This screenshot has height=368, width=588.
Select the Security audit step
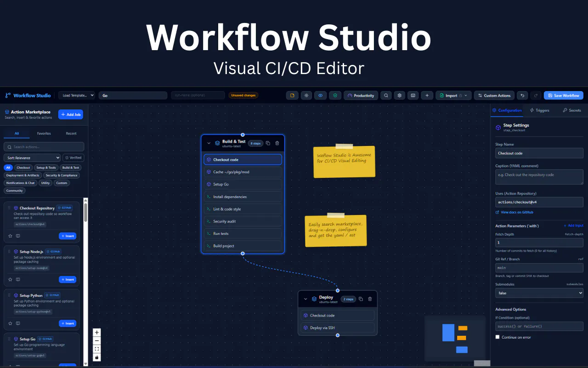pyautogui.click(x=243, y=221)
